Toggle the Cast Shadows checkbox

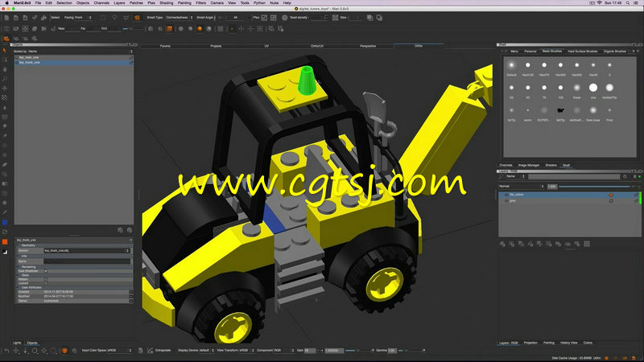(46, 271)
